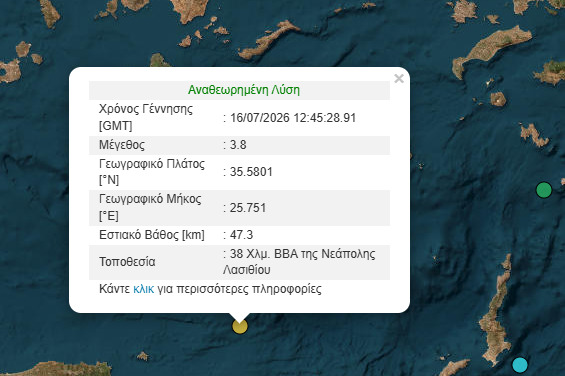Click the Μέγεθος row label
565x376 pixels.
coord(122,145)
